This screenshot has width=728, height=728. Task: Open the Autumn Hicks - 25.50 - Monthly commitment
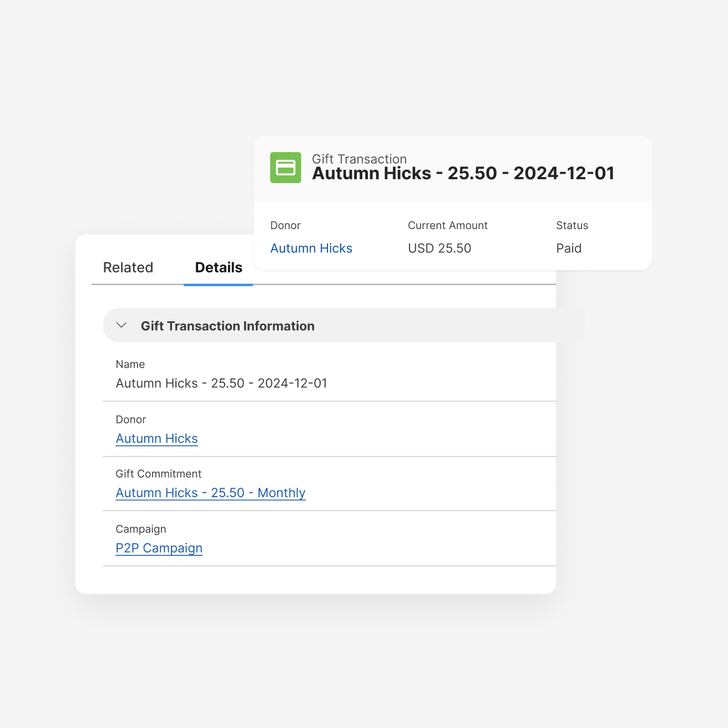point(210,493)
